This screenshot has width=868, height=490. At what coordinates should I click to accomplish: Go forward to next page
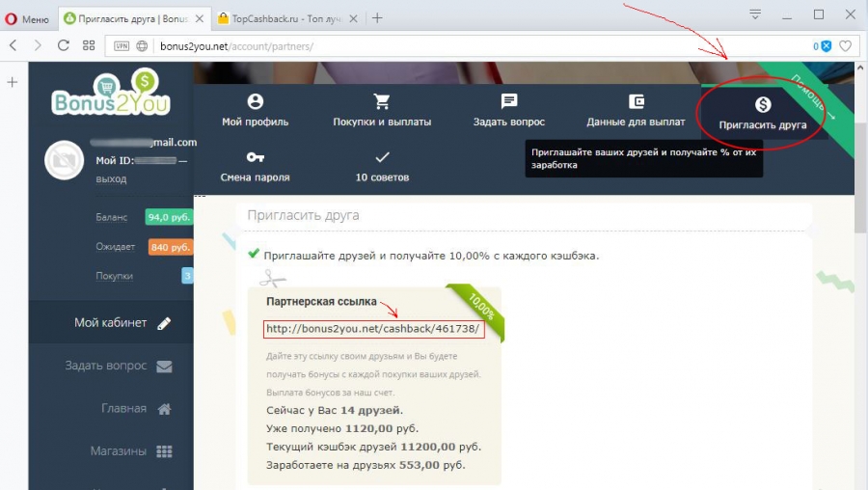click(x=38, y=45)
